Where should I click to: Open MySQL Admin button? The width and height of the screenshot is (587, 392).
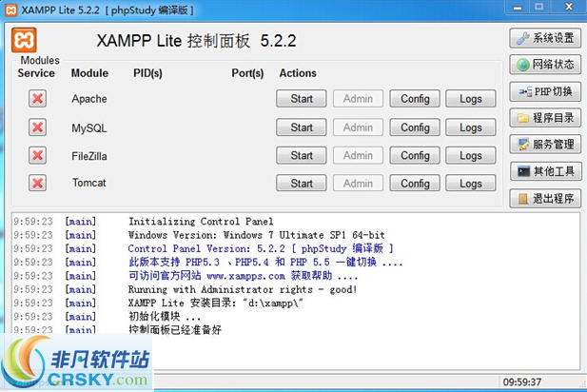358,127
